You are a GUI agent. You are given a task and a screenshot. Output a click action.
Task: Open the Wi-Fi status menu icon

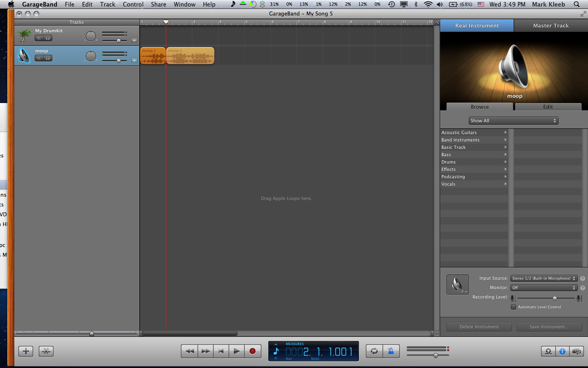(x=428, y=4)
